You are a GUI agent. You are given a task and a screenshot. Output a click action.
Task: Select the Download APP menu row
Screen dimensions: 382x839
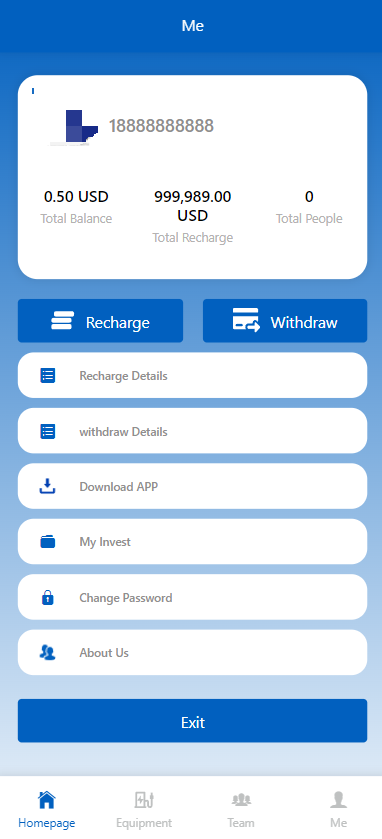pos(193,486)
